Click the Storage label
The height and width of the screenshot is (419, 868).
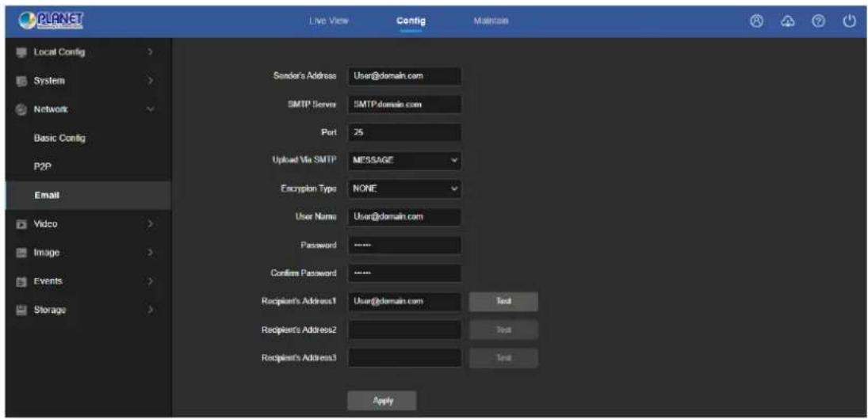tap(50, 310)
